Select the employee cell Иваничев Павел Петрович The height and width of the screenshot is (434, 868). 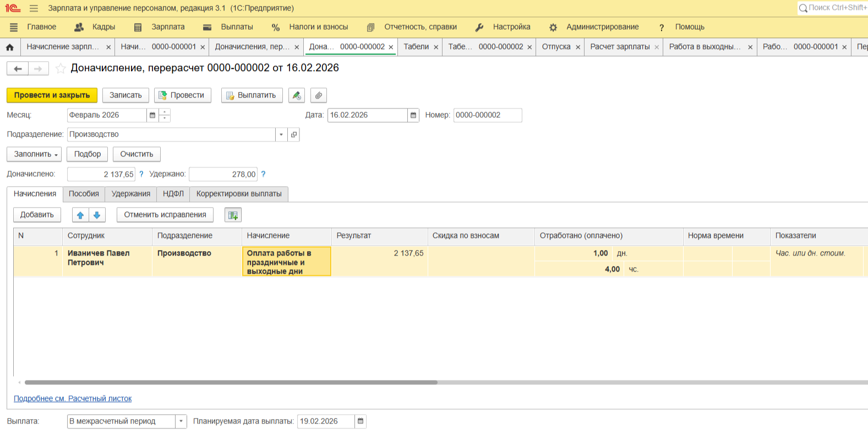click(107, 261)
